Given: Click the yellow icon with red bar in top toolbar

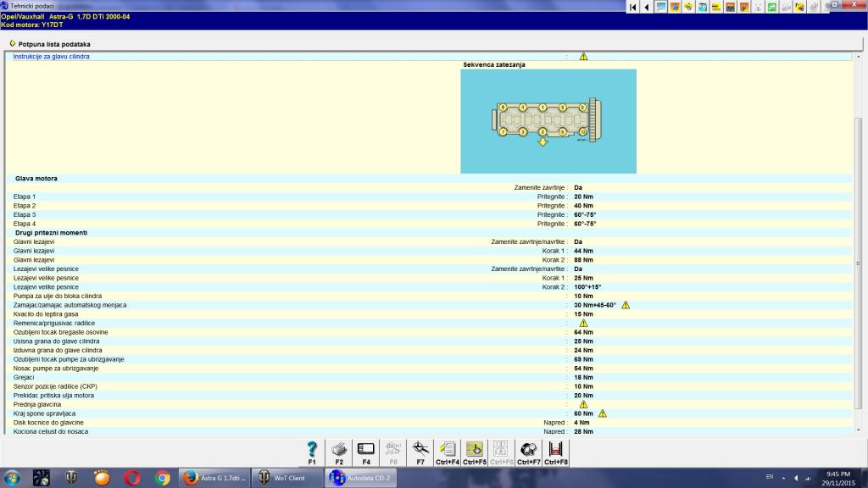Looking at the screenshot, I should [x=715, y=7].
